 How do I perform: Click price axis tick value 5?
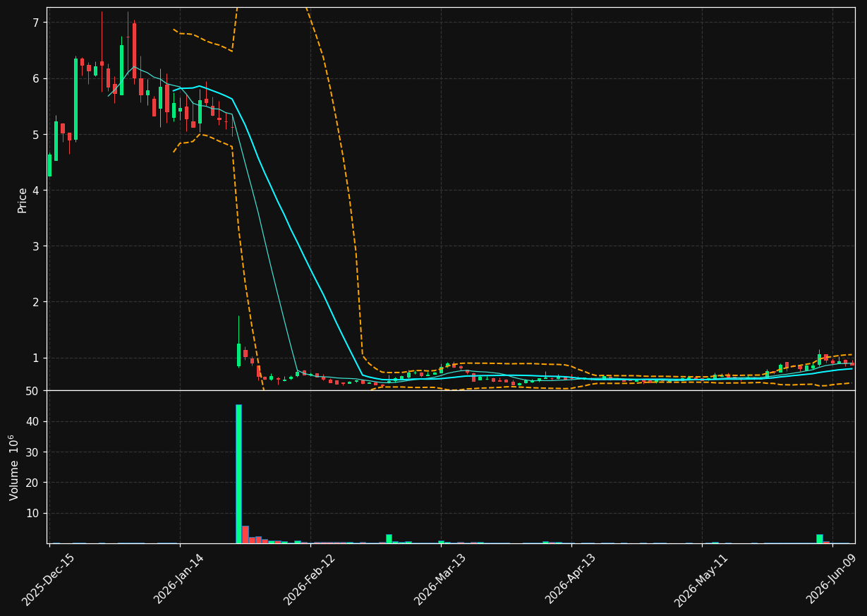pos(37,134)
